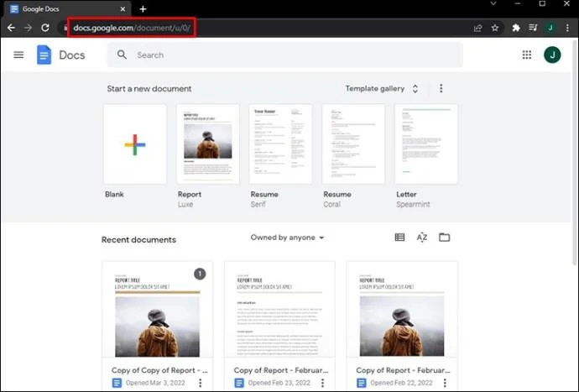
Task: Open the Resume Serif template
Action: (x=280, y=144)
